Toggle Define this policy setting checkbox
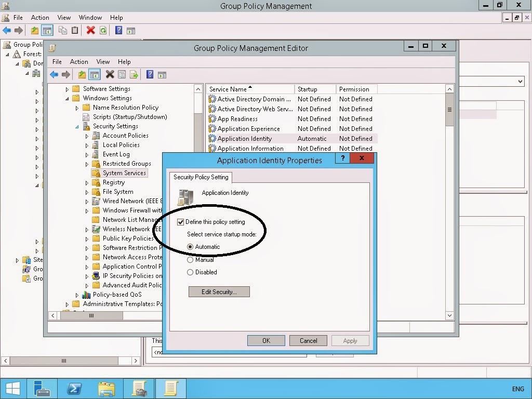 (x=180, y=222)
